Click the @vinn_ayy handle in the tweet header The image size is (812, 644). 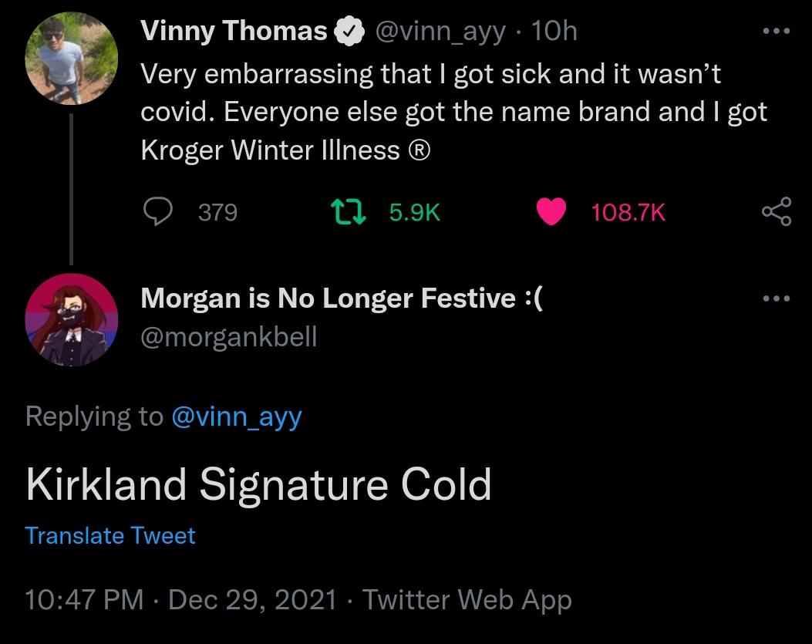(440, 32)
